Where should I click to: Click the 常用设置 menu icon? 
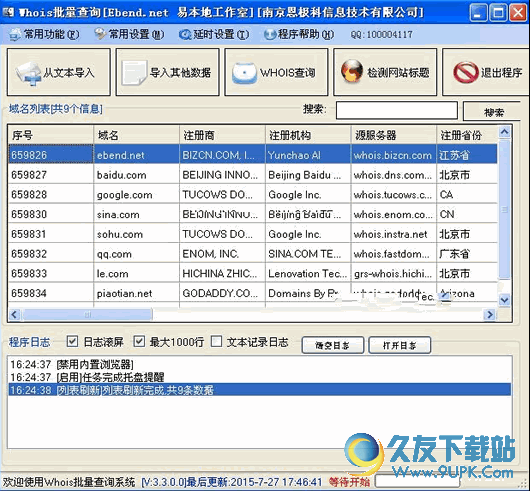[x=100, y=33]
